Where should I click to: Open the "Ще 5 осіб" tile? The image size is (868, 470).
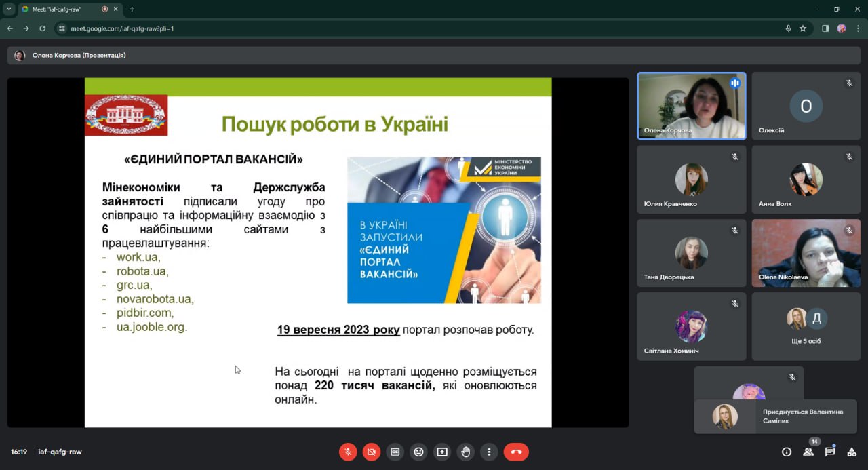click(806, 326)
